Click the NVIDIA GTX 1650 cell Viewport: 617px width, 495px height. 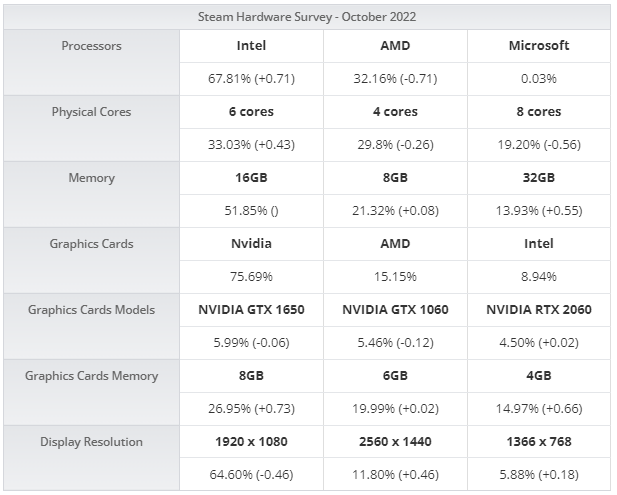251,310
